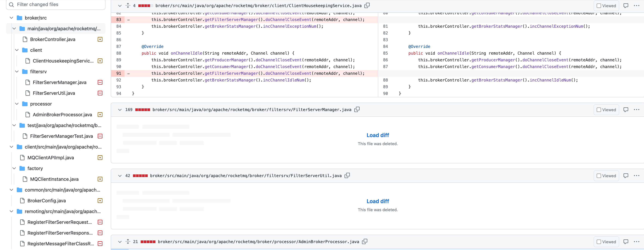Open BrokerController.java in file tree

(53, 39)
